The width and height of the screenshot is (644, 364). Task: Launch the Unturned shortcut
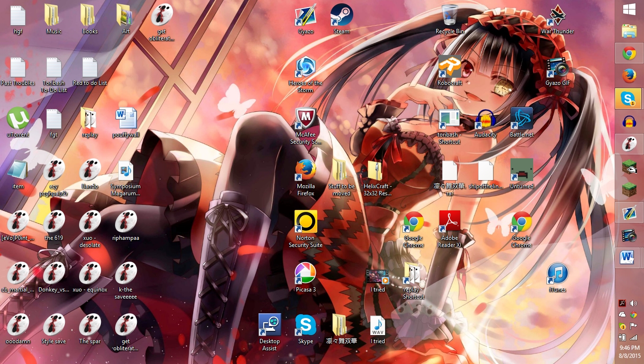522,174
